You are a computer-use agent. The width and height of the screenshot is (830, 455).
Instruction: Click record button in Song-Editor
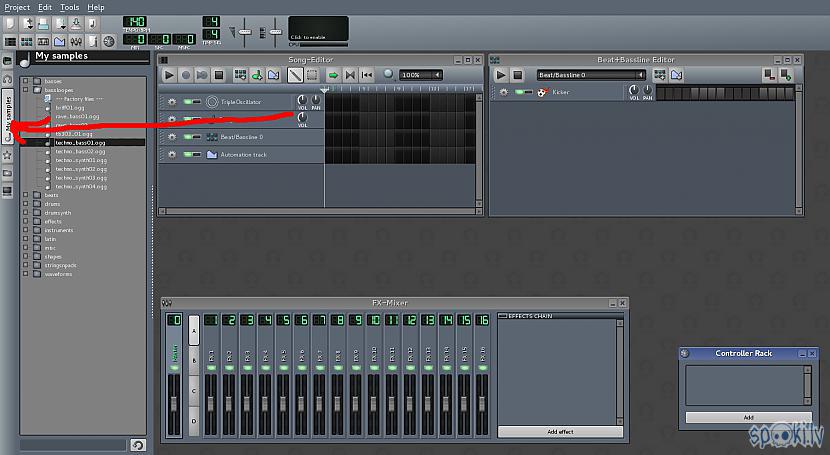point(185,75)
